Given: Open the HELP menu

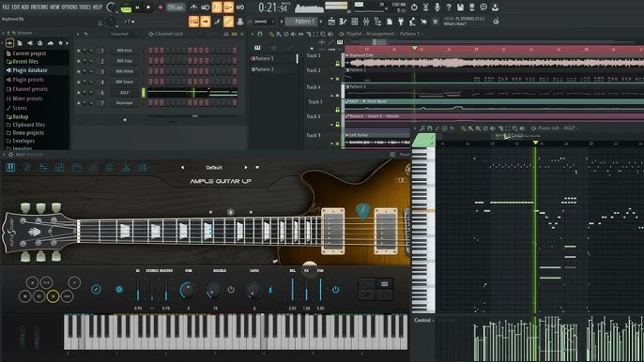Looking at the screenshot, I should pos(98,7).
